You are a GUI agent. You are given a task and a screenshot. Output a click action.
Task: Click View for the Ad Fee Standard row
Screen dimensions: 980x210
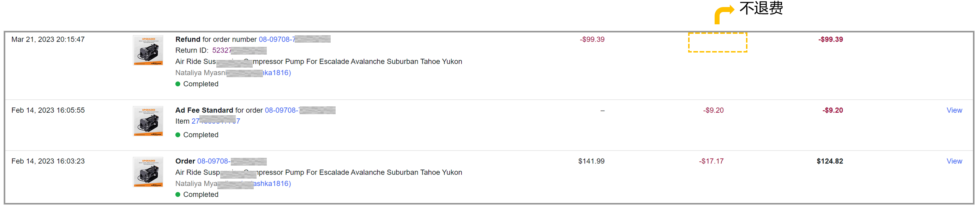point(954,110)
